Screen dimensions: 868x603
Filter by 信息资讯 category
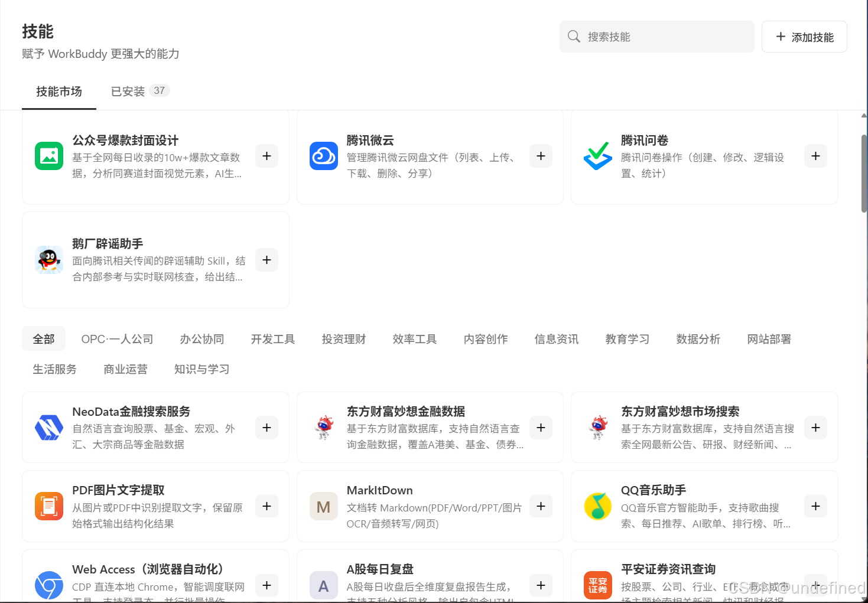tap(557, 339)
